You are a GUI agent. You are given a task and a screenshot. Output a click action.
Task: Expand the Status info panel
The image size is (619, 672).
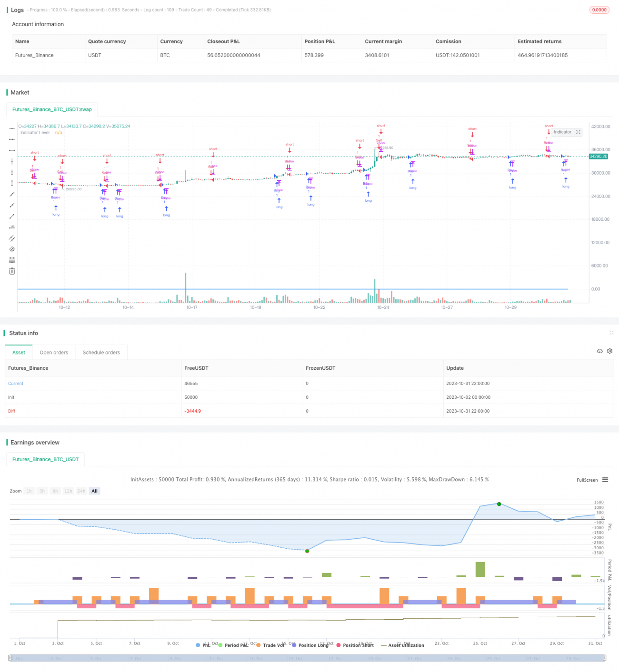[x=611, y=333]
